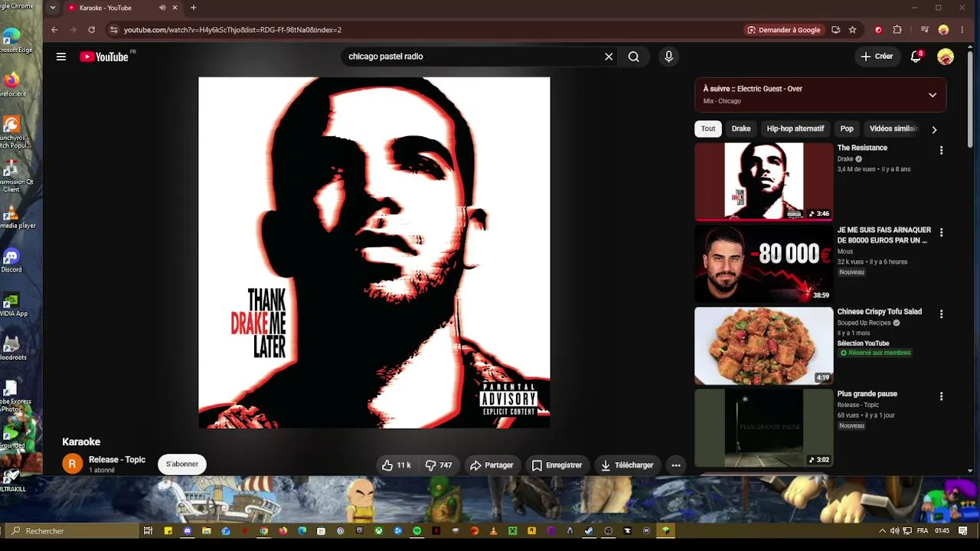Open the YouTube guide hamburger menu
The image size is (980, 551).
click(61, 57)
